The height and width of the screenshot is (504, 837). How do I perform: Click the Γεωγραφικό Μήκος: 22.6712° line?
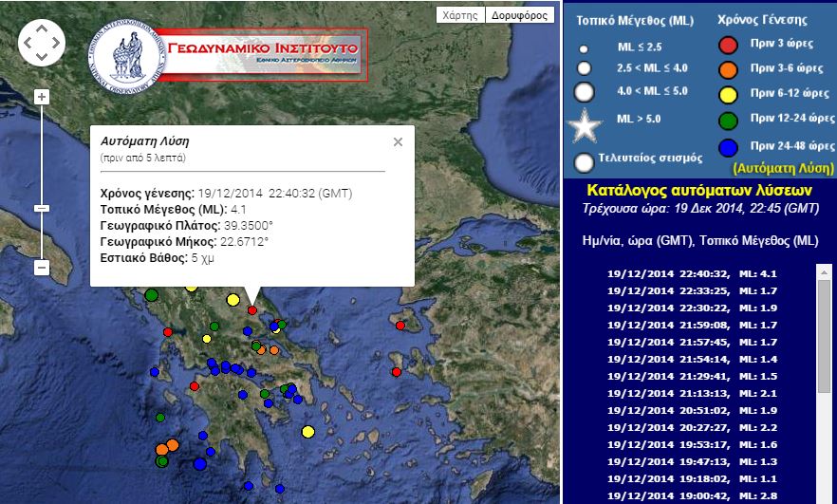coord(184,241)
